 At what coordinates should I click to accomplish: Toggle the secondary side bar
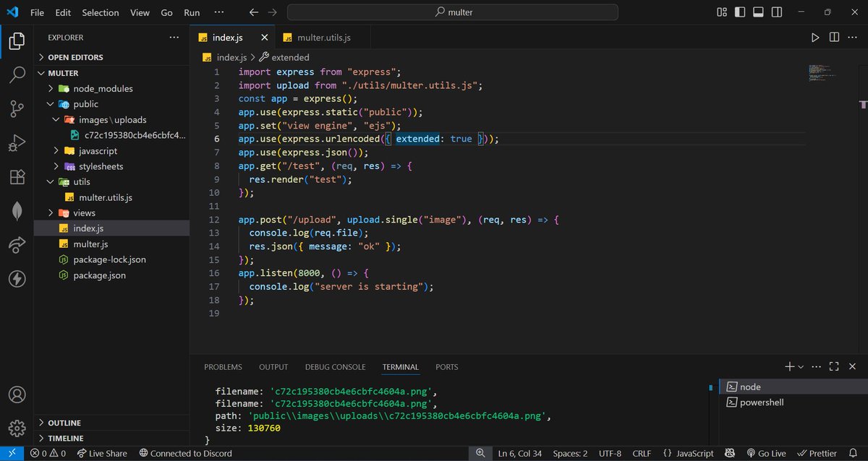coord(776,12)
